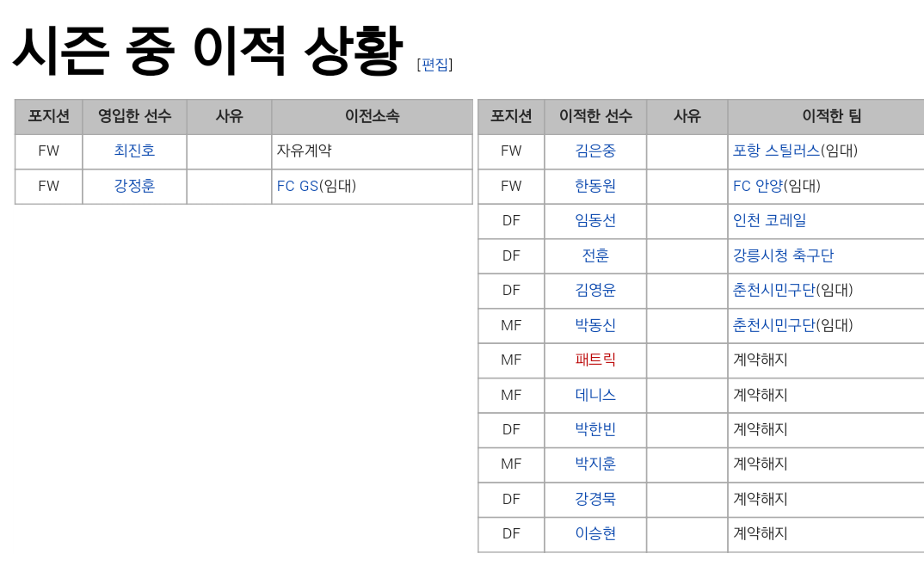Open the 강정훈 player page
This screenshot has height=572, width=924.
tap(134, 186)
